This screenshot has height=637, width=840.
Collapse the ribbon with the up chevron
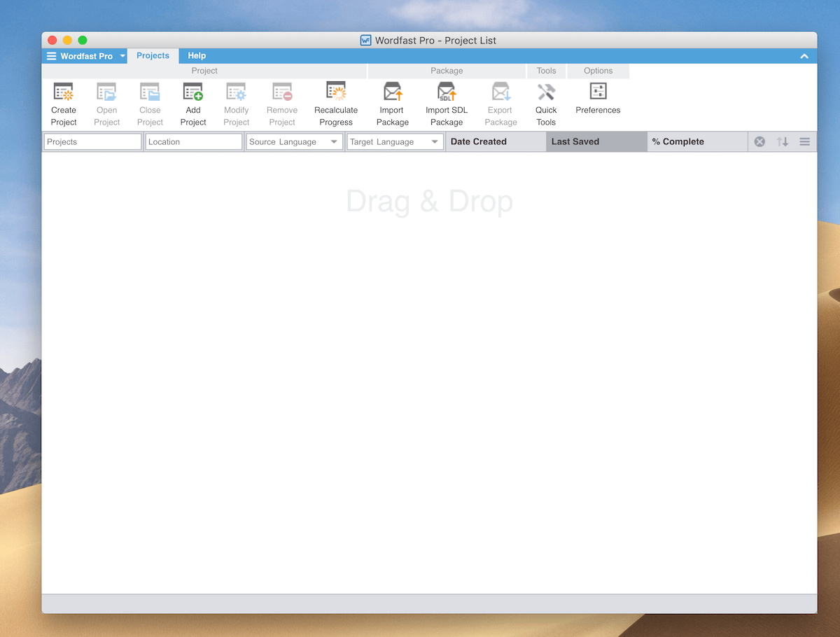804,56
